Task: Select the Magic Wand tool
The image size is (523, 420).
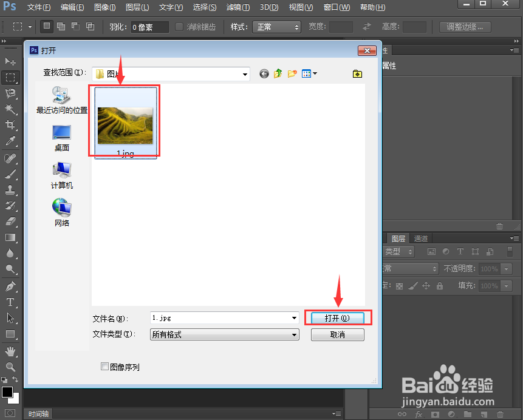Action: pos(10,109)
